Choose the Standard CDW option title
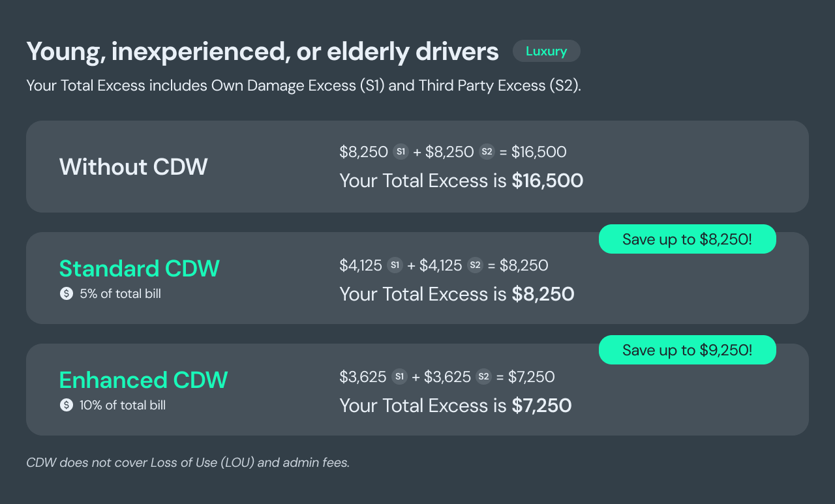The image size is (835, 504). tap(139, 268)
